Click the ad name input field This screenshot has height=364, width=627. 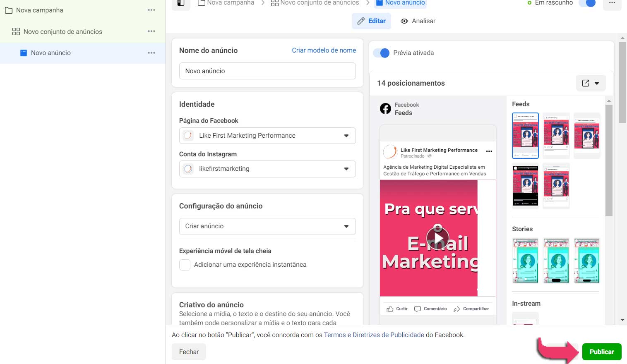point(267,71)
